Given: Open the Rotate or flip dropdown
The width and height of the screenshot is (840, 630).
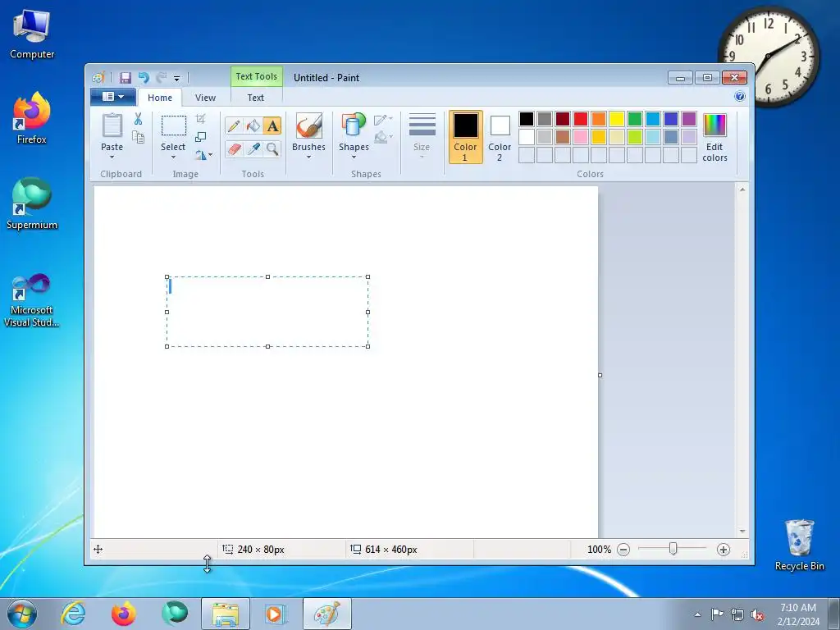Looking at the screenshot, I should [x=203, y=155].
